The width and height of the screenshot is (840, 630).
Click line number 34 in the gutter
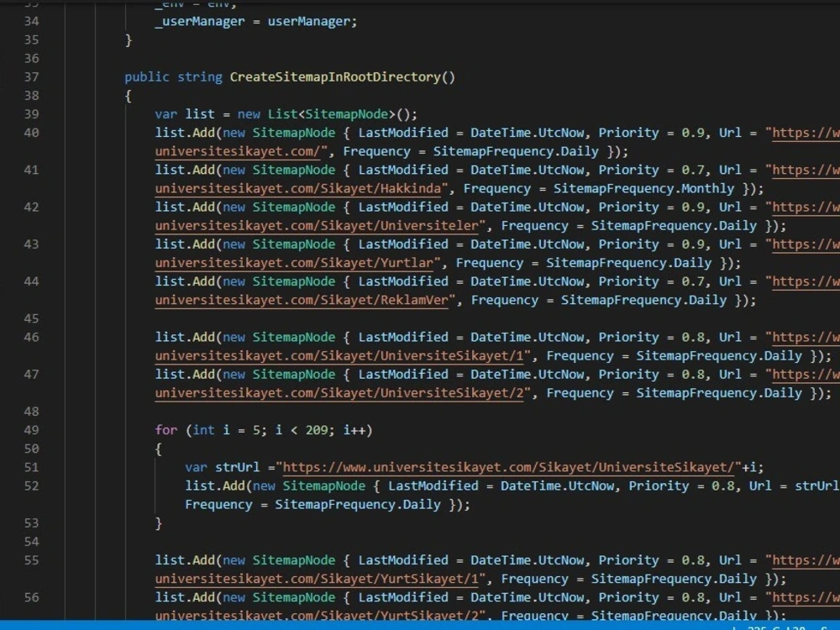32,22
